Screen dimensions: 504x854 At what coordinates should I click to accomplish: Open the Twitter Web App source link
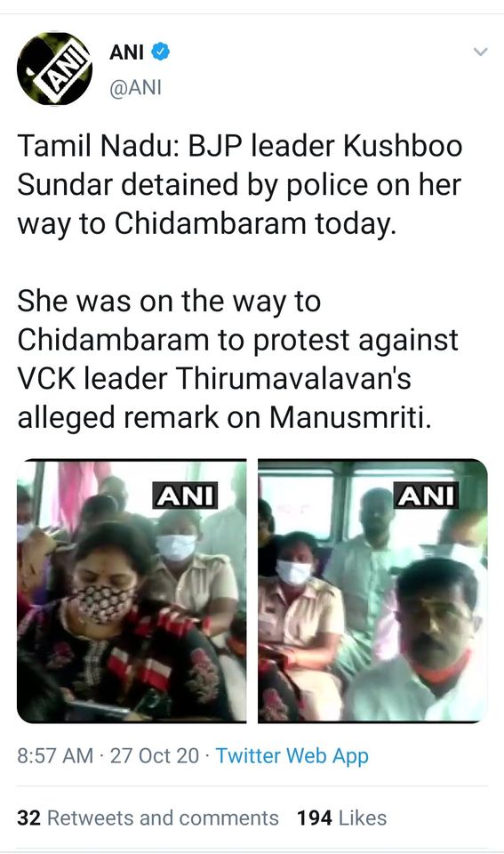[292, 755]
